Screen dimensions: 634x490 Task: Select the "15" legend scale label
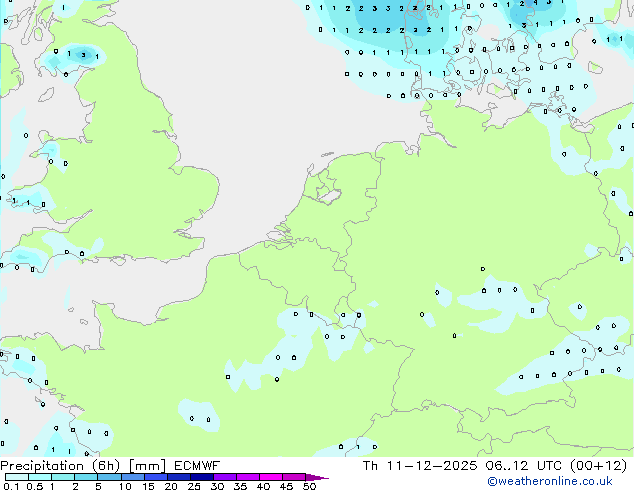coord(148,486)
